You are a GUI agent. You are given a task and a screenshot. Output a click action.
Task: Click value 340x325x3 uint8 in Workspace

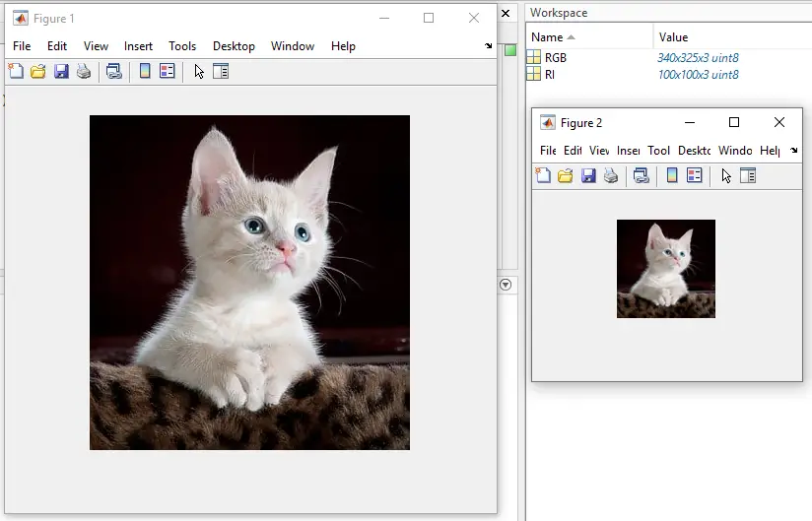(698, 58)
